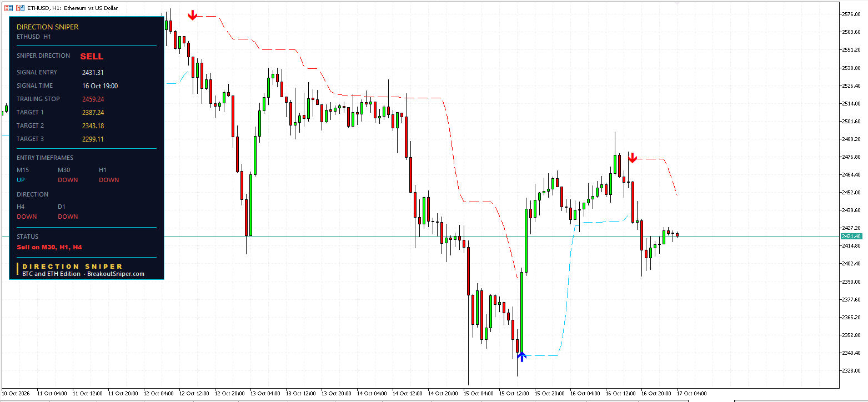This screenshot has height=402, width=868.
Task: Click the red SELL sniper direction value
Action: click(x=92, y=56)
